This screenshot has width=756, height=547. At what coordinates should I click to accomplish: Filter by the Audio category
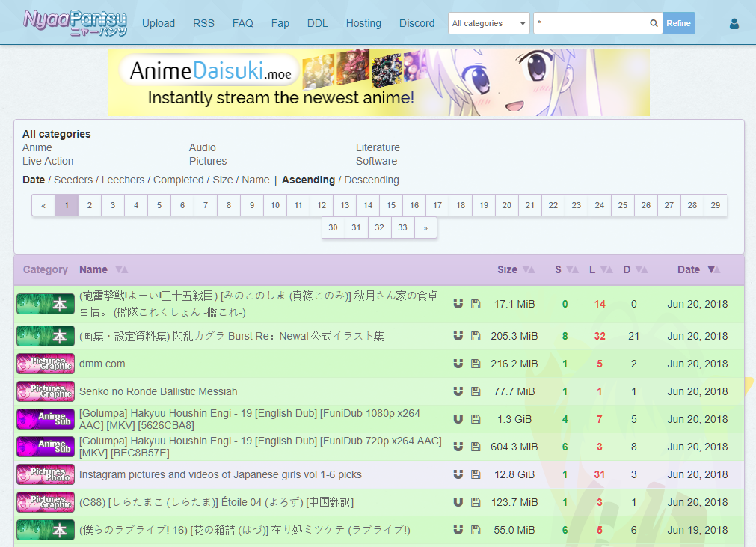click(x=202, y=147)
